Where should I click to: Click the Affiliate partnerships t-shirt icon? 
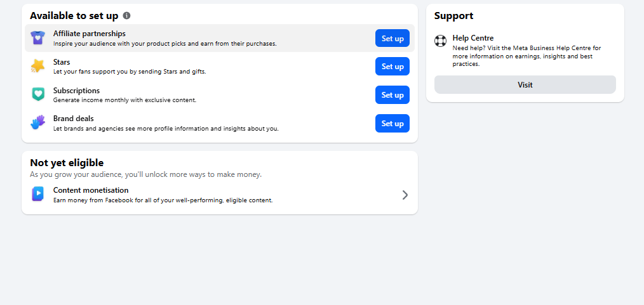pyautogui.click(x=37, y=38)
